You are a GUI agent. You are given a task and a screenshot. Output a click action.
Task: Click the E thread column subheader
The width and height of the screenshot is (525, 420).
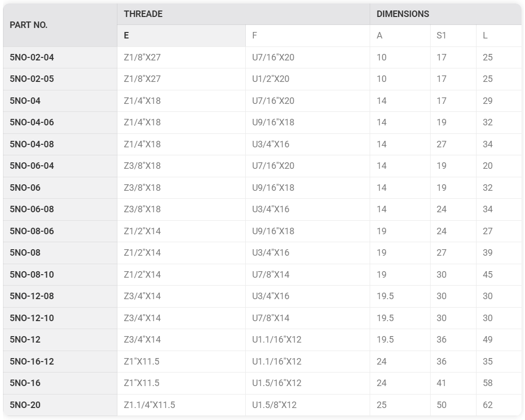coord(181,35)
